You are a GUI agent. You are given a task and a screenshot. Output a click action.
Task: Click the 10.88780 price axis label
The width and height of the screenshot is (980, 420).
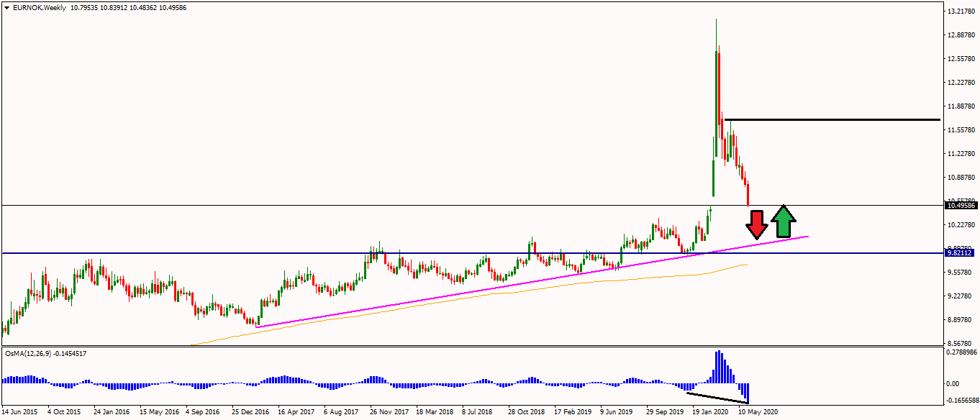pyautogui.click(x=962, y=178)
